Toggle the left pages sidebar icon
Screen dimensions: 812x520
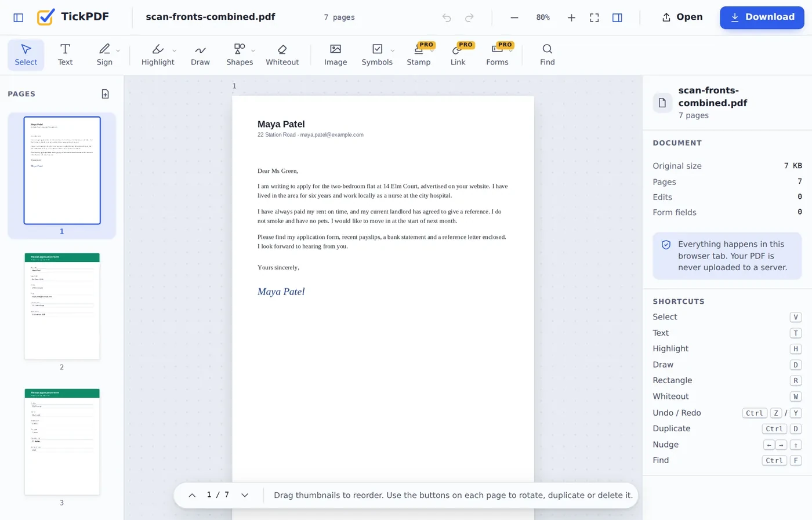[x=19, y=17]
